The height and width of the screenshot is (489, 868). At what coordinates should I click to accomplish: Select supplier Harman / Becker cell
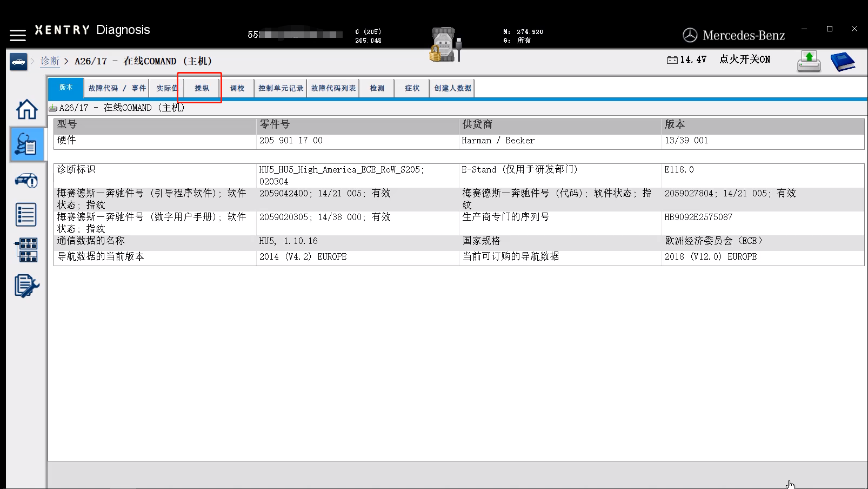tap(498, 141)
